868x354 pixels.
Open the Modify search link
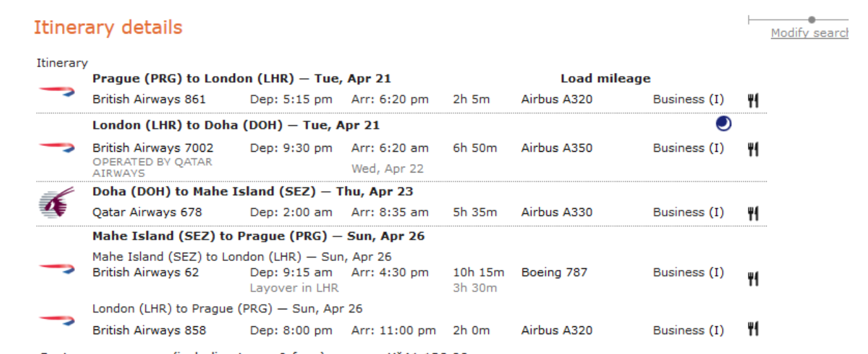(x=809, y=33)
